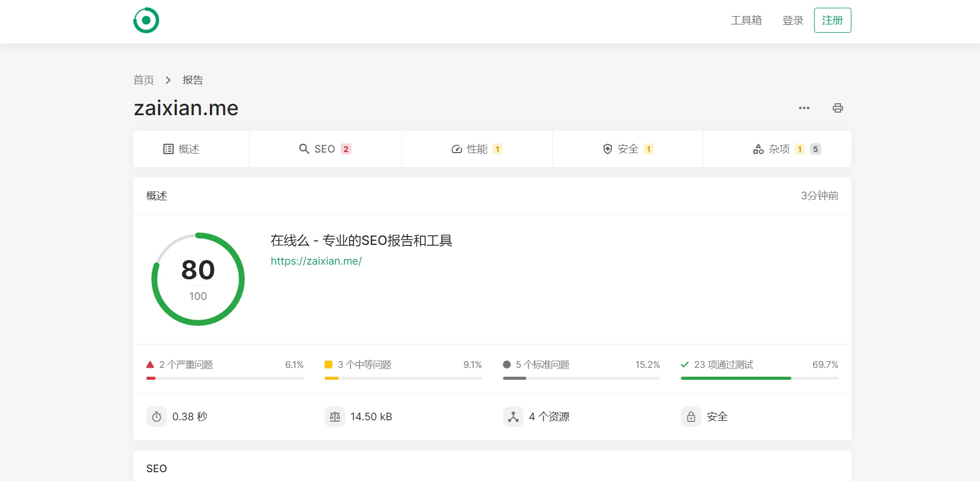Click the 注册 register button
Viewport: 980px width, 481px height.
click(x=832, y=20)
